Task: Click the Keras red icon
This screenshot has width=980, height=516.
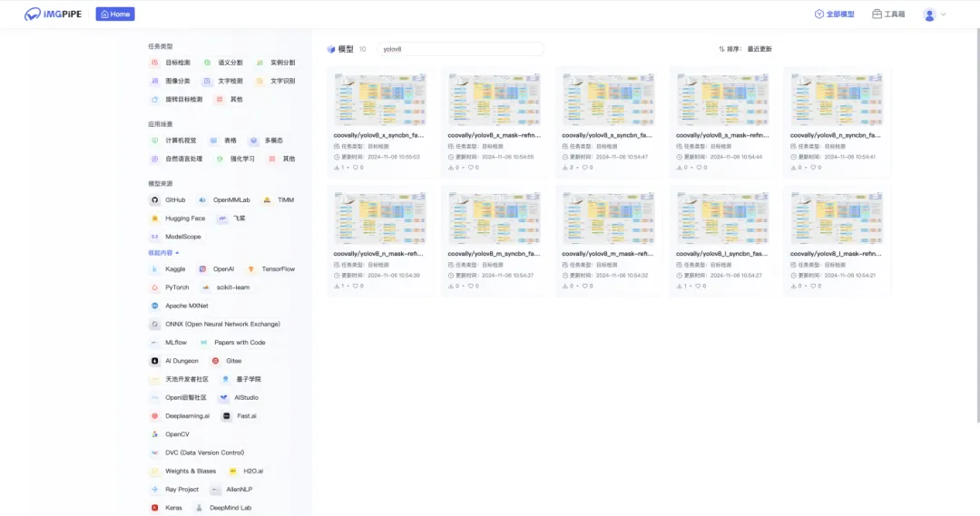Action: pos(155,508)
